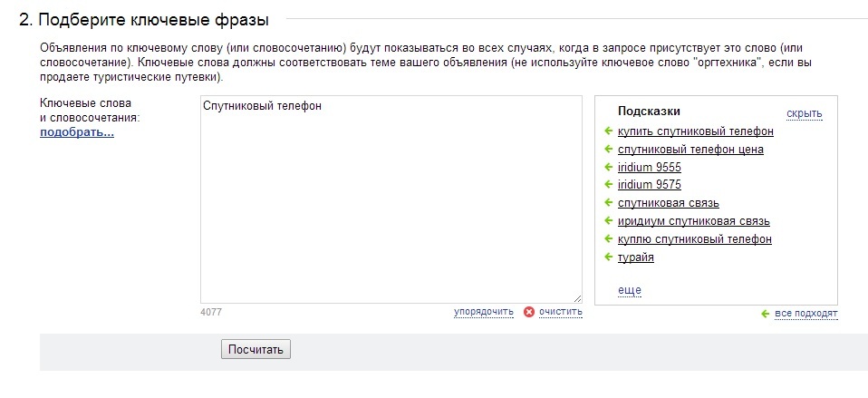This screenshot has width=868, height=398.
Task: Click the green arrow beside 'спутниковый телефон цена'
Action: [608, 149]
